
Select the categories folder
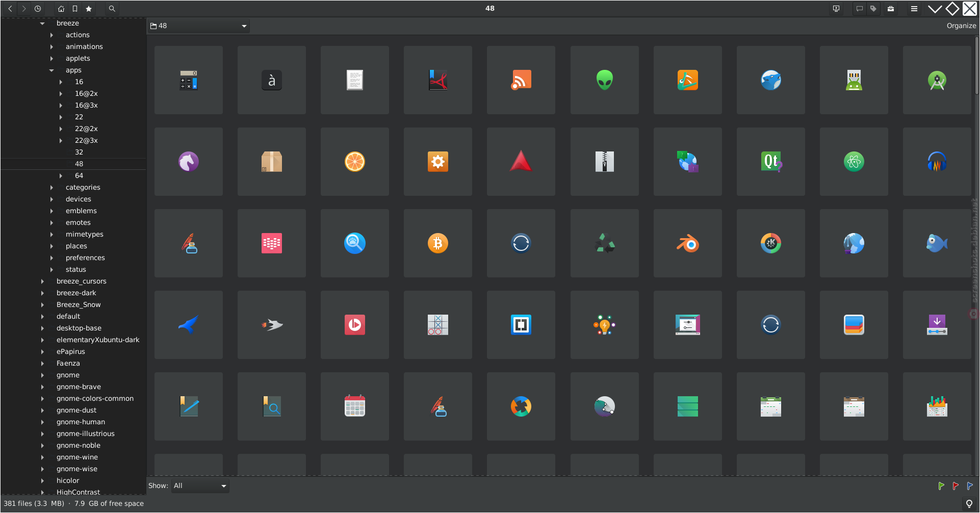pos(83,188)
